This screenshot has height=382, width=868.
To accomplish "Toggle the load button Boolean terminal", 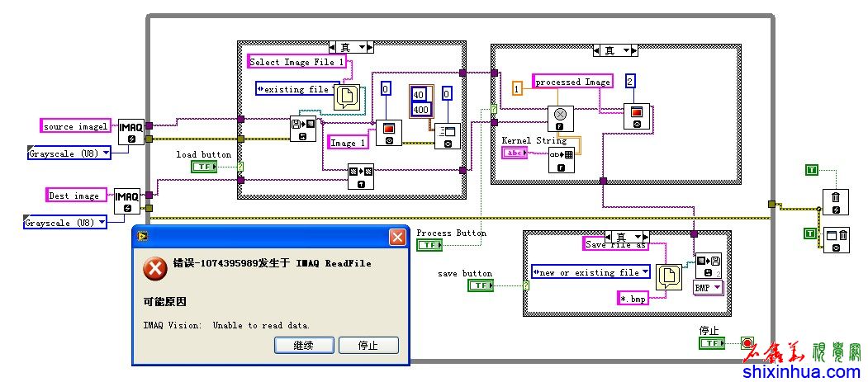I will coord(204,167).
